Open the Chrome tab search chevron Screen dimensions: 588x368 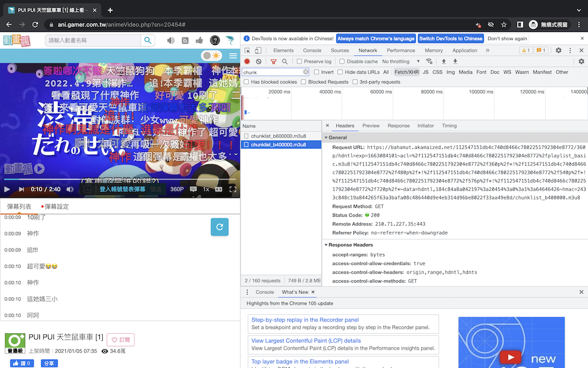579,10
